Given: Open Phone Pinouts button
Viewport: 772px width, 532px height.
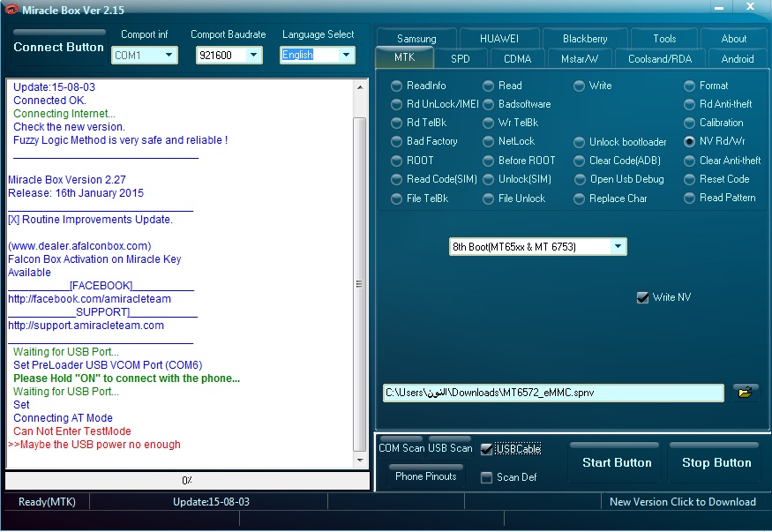Looking at the screenshot, I should click(x=426, y=476).
